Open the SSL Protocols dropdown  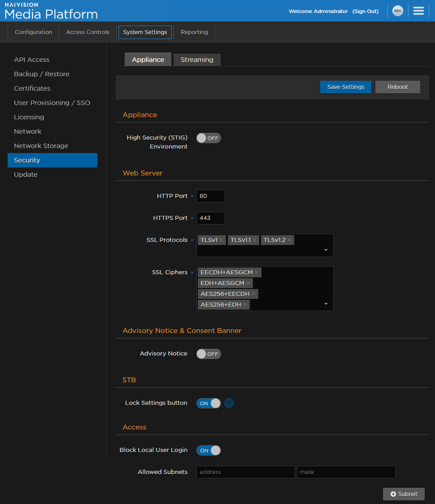pyautogui.click(x=326, y=250)
